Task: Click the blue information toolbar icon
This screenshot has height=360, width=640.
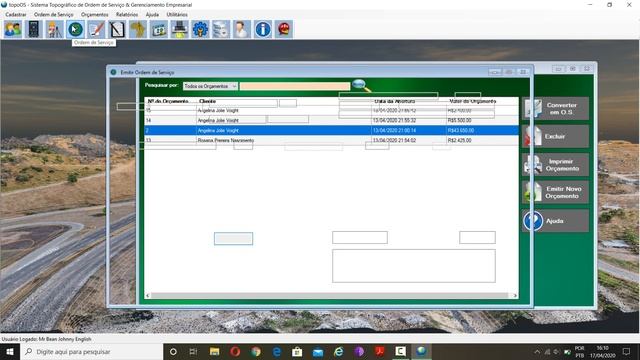Action: 263,29
